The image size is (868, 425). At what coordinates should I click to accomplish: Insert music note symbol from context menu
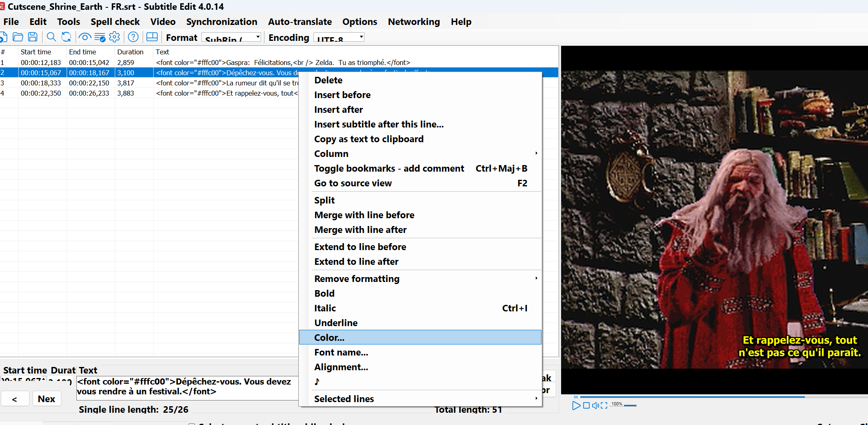pyautogui.click(x=420, y=382)
